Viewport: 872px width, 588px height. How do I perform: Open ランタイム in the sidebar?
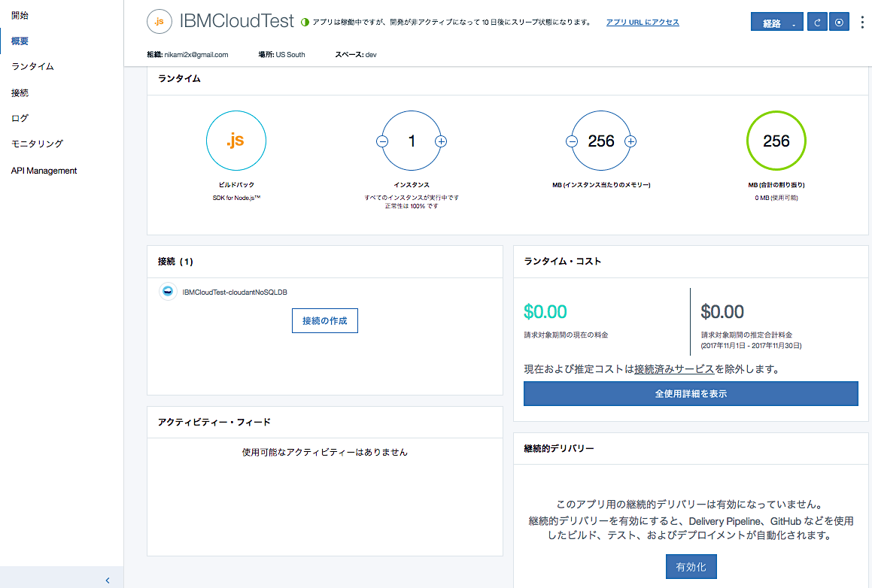click(x=33, y=66)
